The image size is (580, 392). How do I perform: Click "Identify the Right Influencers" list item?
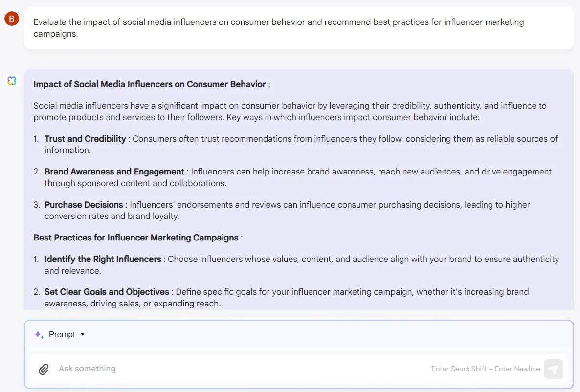click(x=103, y=259)
